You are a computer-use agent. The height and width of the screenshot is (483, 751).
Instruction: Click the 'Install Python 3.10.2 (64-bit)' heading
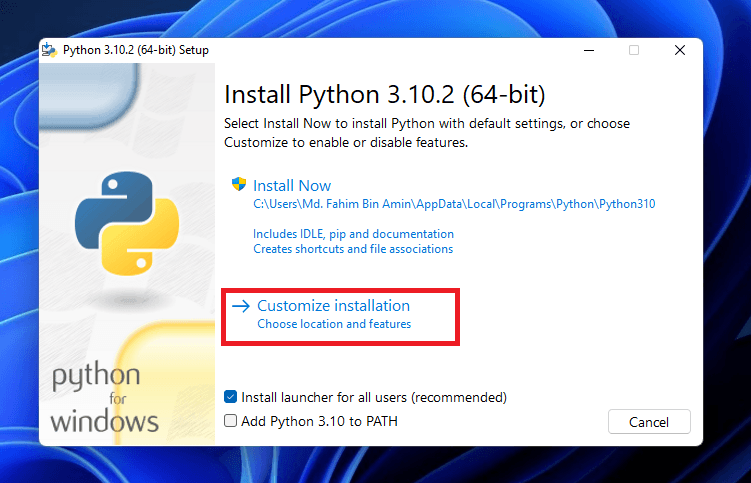pos(385,94)
